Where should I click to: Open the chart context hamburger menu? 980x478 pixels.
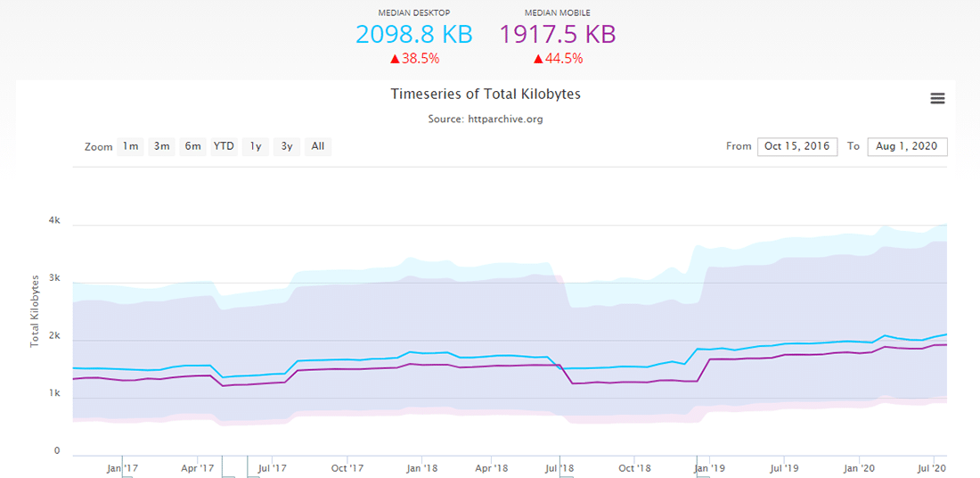[937, 99]
